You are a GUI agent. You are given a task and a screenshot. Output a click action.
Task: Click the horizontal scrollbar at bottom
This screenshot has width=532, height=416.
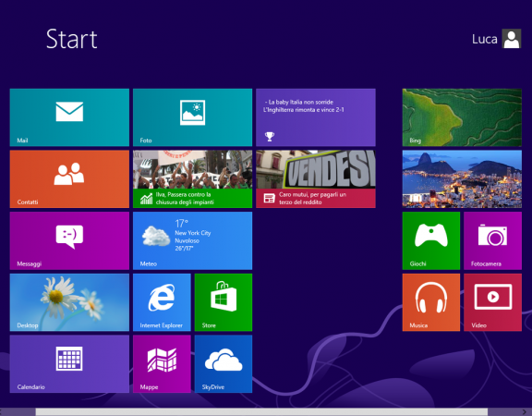261,412
